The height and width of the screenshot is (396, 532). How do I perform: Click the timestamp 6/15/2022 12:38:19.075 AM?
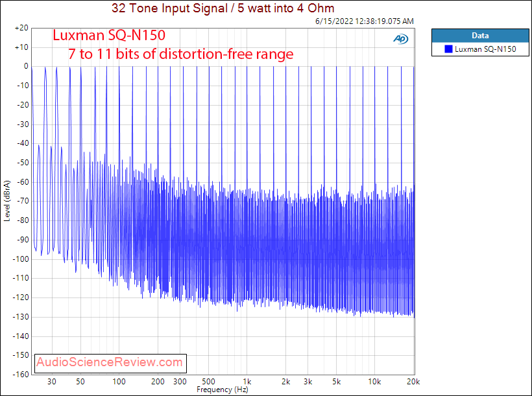365,21
